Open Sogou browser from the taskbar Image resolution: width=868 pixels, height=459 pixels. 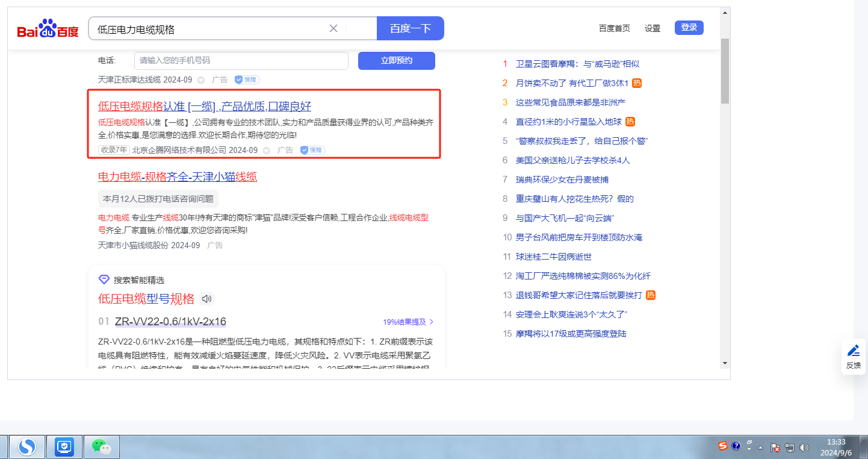(x=27, y=447)
